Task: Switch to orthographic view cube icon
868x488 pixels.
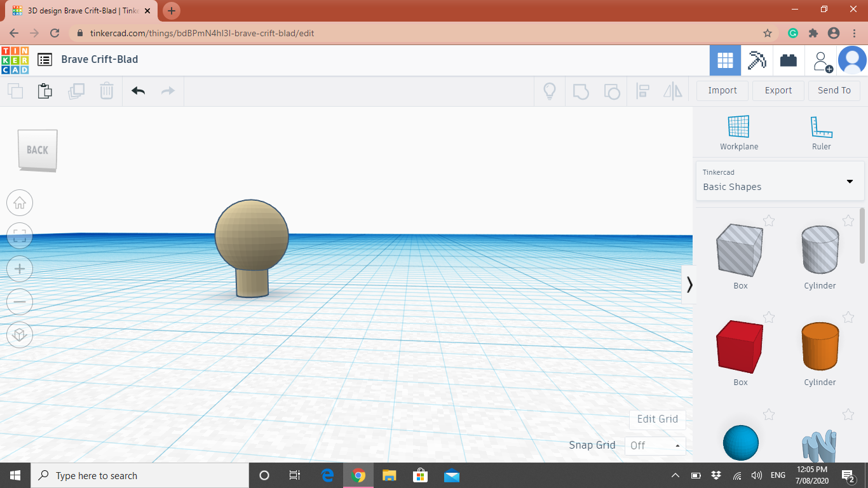Action: click(20, 335)
